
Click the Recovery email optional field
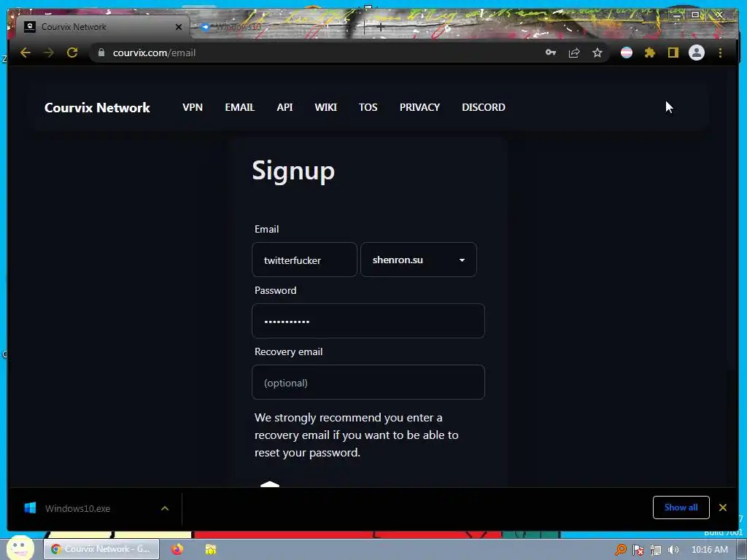pos(368,382)
